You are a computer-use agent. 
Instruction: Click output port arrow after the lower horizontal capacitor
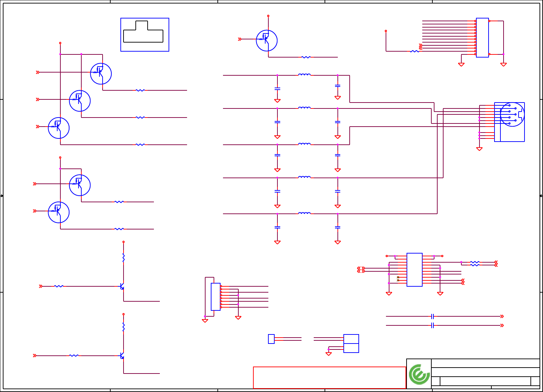(x=502, y=325)
